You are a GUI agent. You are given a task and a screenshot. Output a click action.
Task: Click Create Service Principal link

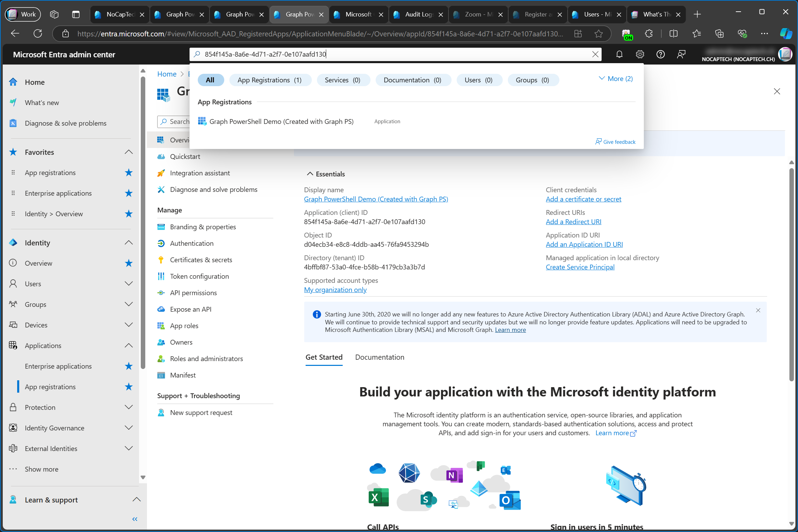pos(580,267)
